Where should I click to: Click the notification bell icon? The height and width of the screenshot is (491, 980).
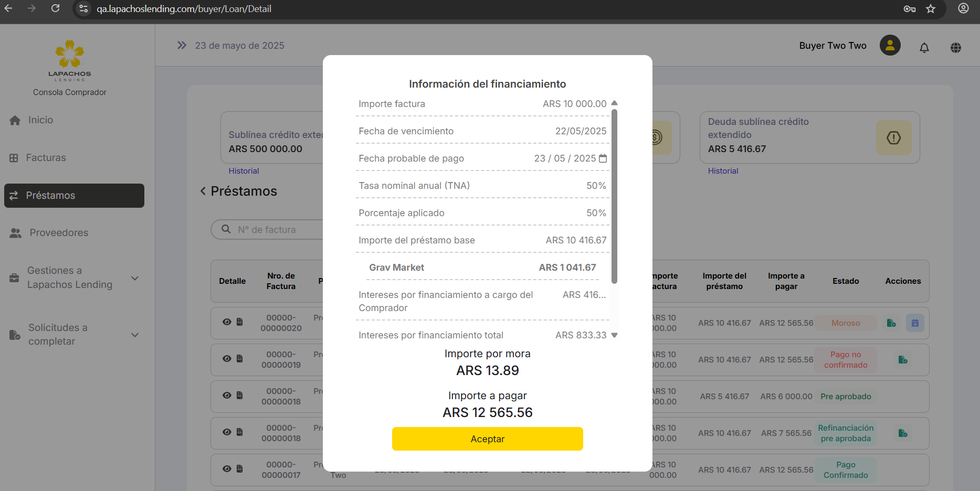tap(924, 48)
